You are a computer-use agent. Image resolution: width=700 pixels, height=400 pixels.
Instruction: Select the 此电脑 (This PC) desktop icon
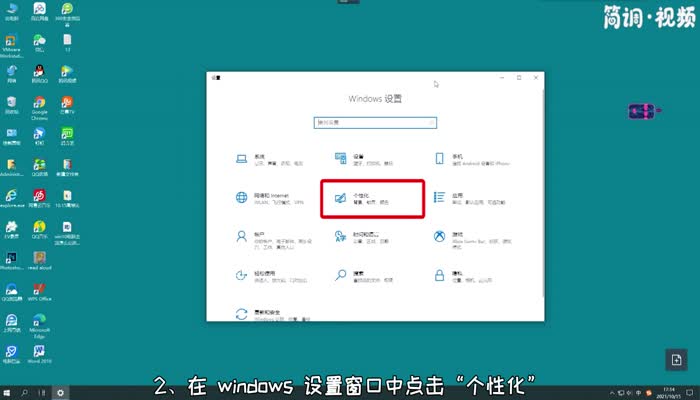12,12
